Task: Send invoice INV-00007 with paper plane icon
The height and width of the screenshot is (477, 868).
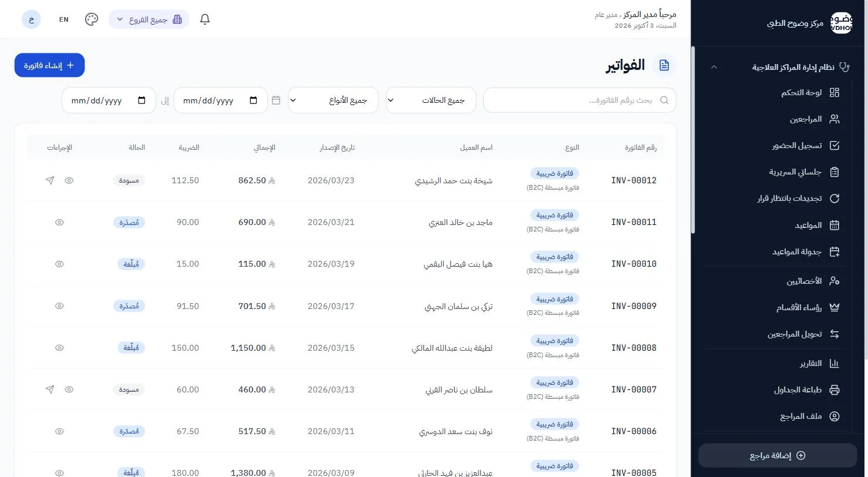Action: pos(50,389)
